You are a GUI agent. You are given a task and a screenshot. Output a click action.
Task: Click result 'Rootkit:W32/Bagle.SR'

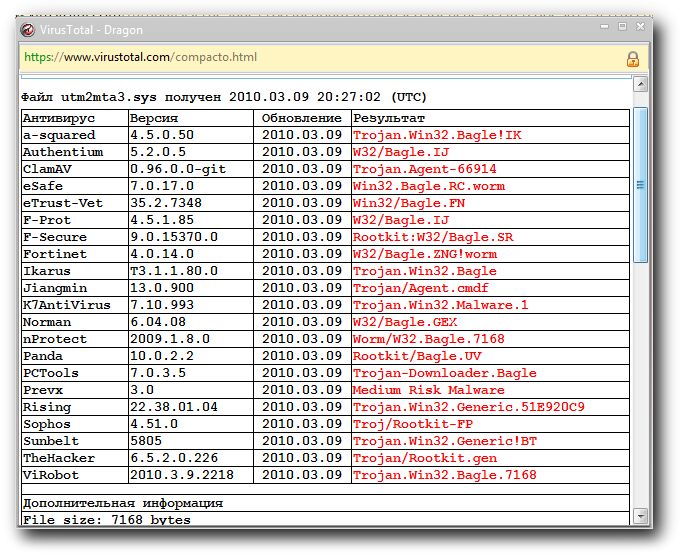(x=433, y=237)
